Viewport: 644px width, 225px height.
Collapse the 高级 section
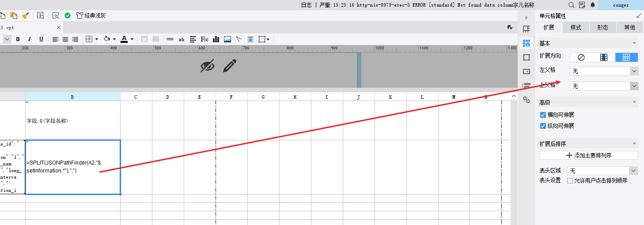[635, 102]
